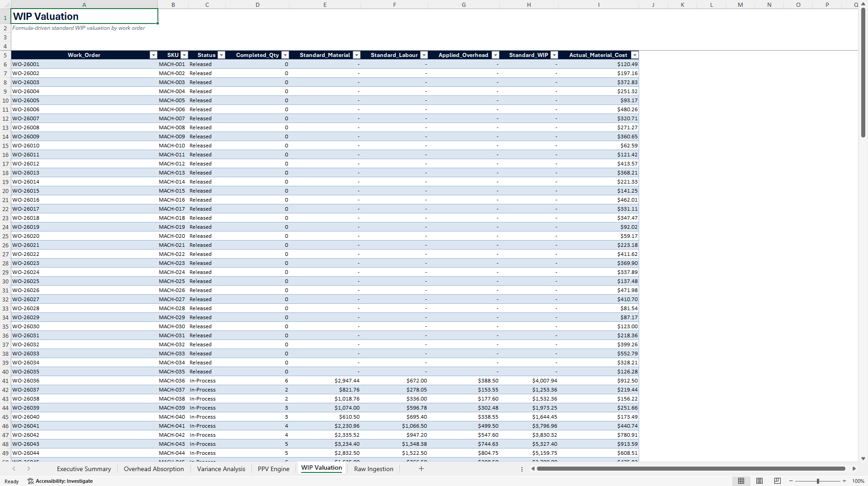Viewport: 868px width, 486px height.
Task: Select Actual_Material_Cost value $552.79
Action: pyautogui.click(x=598, y=354)
